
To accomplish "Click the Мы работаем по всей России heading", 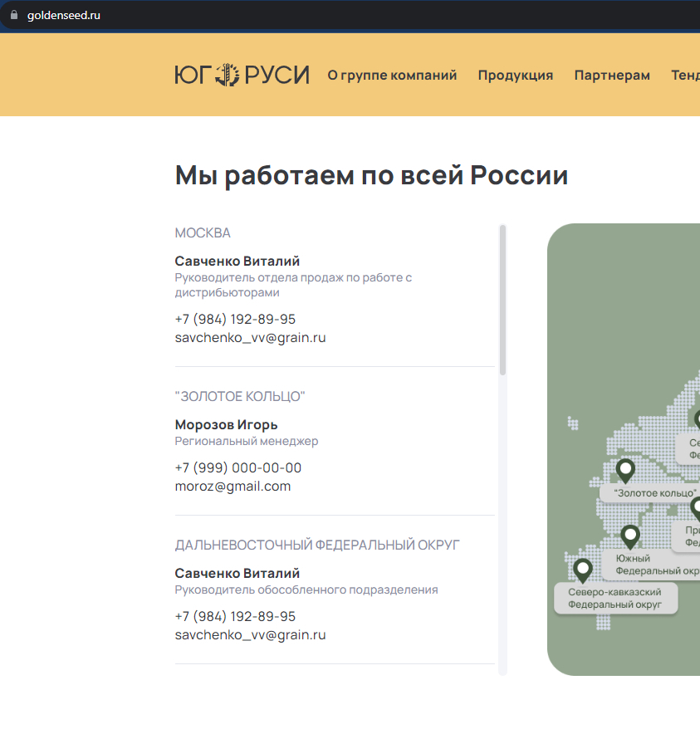I will coord(371,176).
